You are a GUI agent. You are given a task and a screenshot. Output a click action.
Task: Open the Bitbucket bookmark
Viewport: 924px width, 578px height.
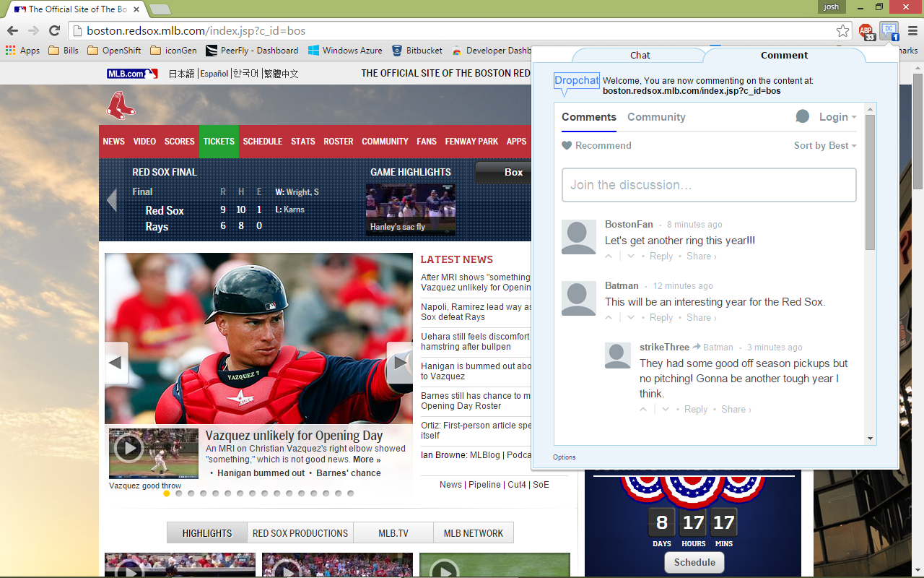pos(417,51)
